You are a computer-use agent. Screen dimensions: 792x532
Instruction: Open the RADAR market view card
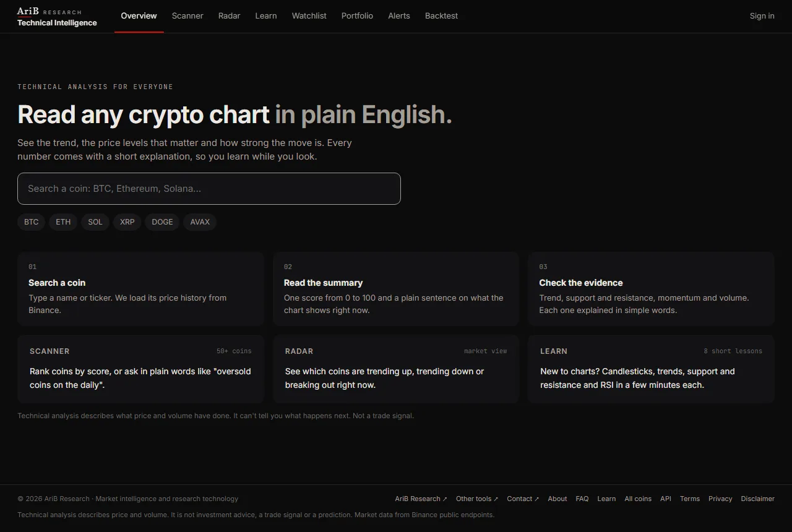pos(396,369)
